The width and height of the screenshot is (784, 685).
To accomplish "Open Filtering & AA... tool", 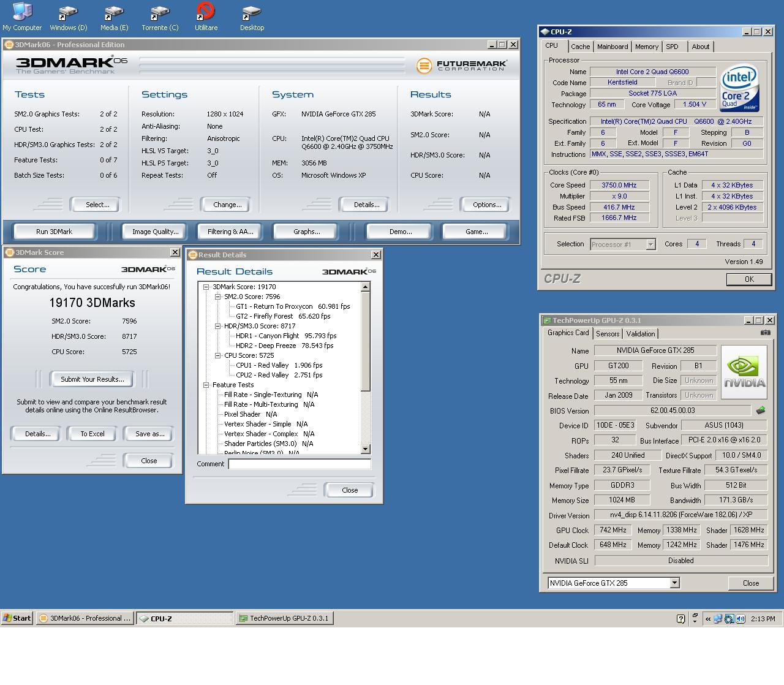I will click(230, 232).
